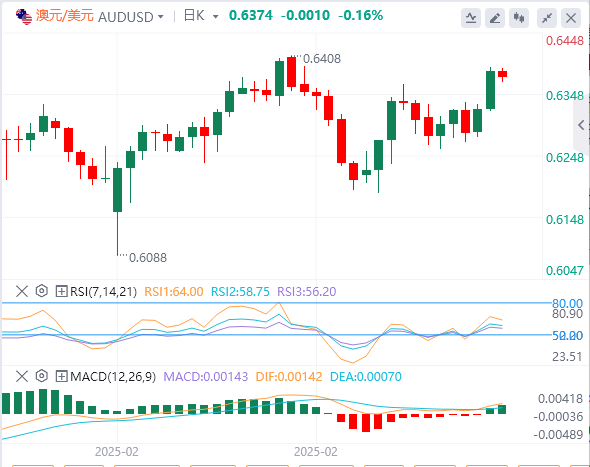Click the current price 0.6374
590x467 pixels.
pyautogui.click(x=251, y=15)
